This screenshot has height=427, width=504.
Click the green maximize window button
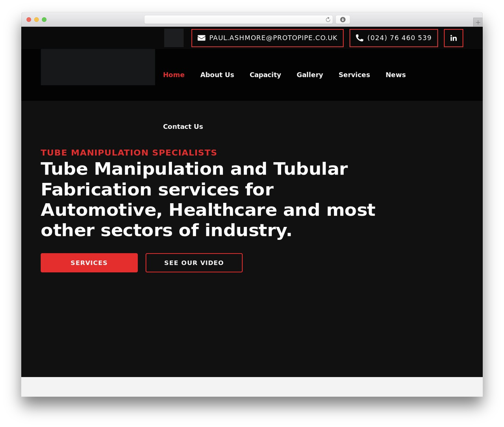(x=44, y=20)
